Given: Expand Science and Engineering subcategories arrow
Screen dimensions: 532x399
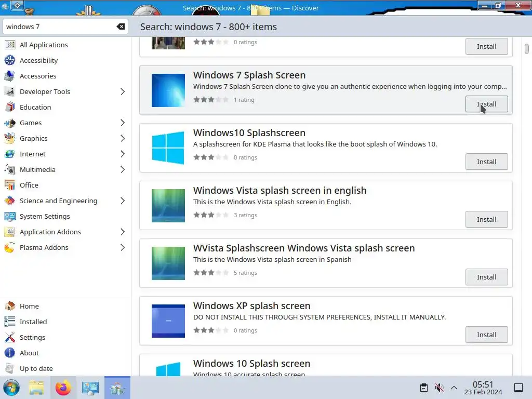Looking at the screenshot, I should [x=123, y=201].
